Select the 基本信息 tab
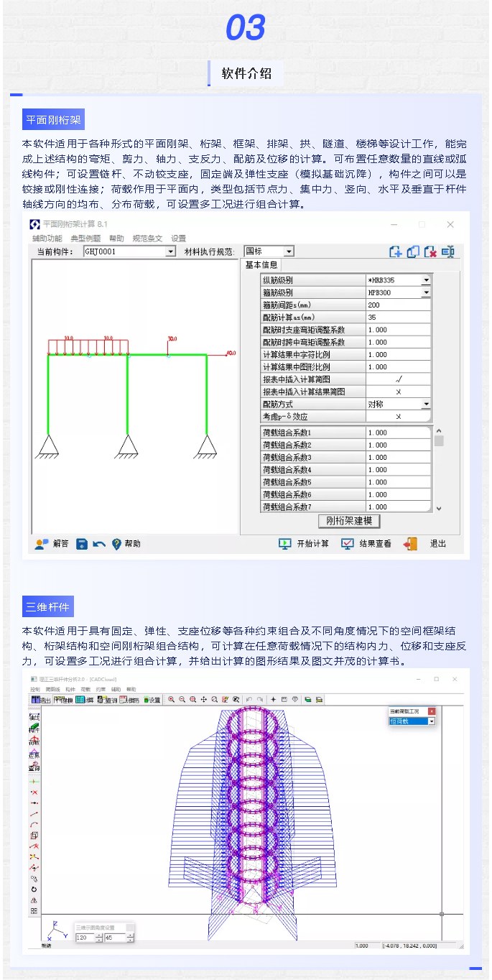Screen dimensions: 492x980 coord(261,265)
